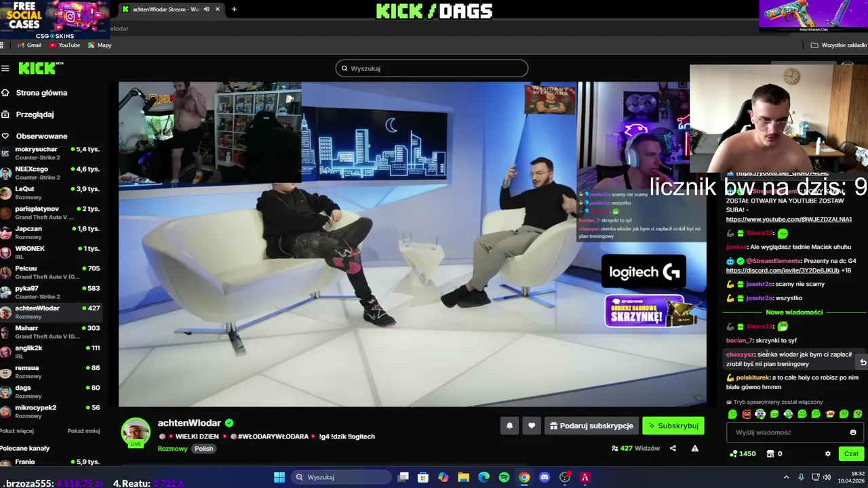Viewport: 868px width, 488px height.
Task: Click the Windows taskbar Wyszukaj search box
Action: (x=340, y=477)
